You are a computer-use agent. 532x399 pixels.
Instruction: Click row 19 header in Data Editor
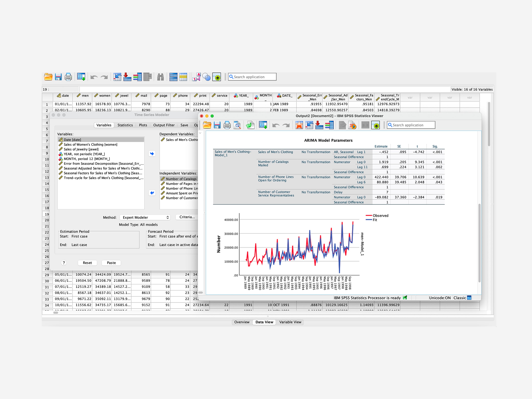point(47,214)
